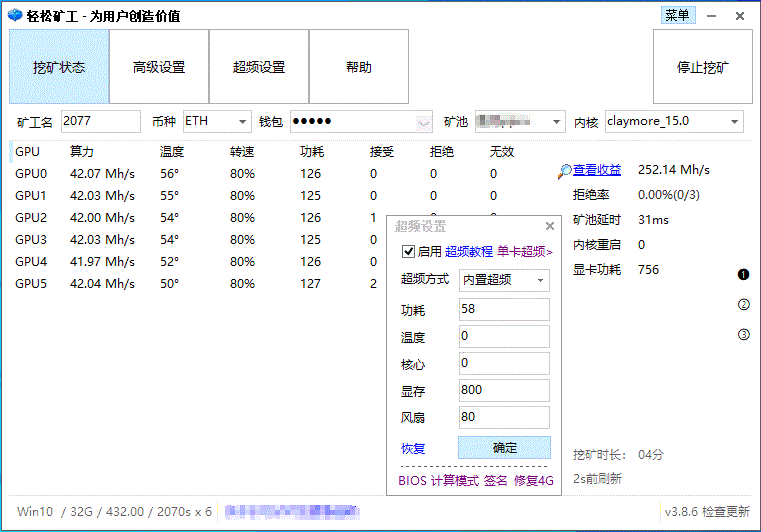Click the magnifier icon beside 查看收益
761x532 pixels.
tap(564, 171)
